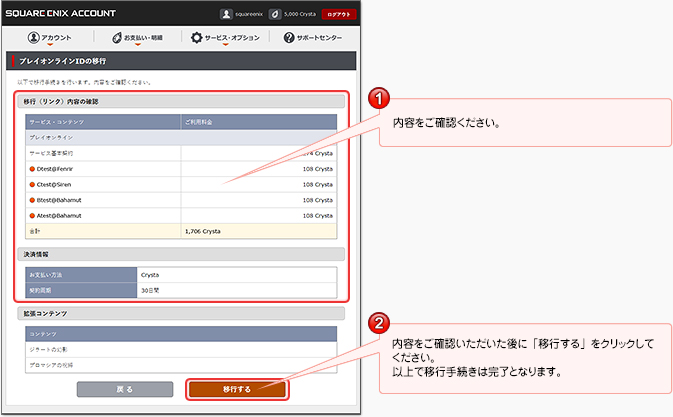
Task: Click the 拡張コンテンツ section header
Action: (181, 314)
